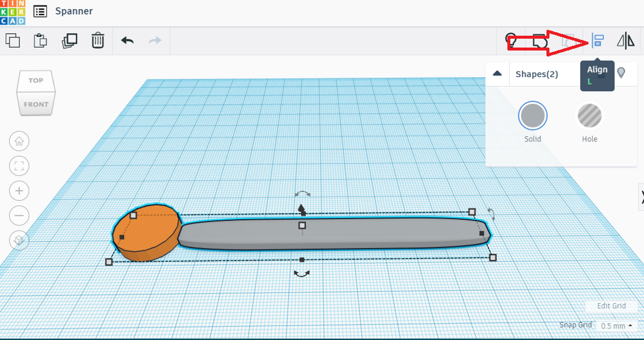
Task: Open the Snap Grid 0.5 mm dropdown
Action: click(616, 326)
